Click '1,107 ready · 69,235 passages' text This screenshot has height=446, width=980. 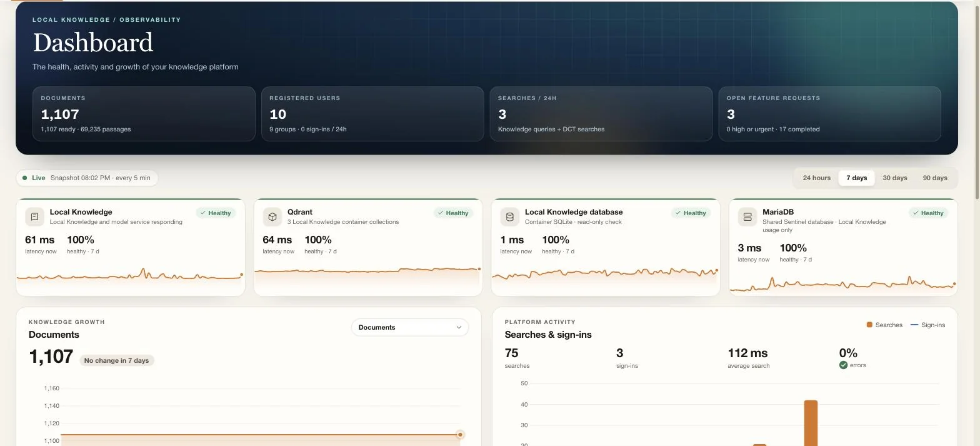click(86, 129)
